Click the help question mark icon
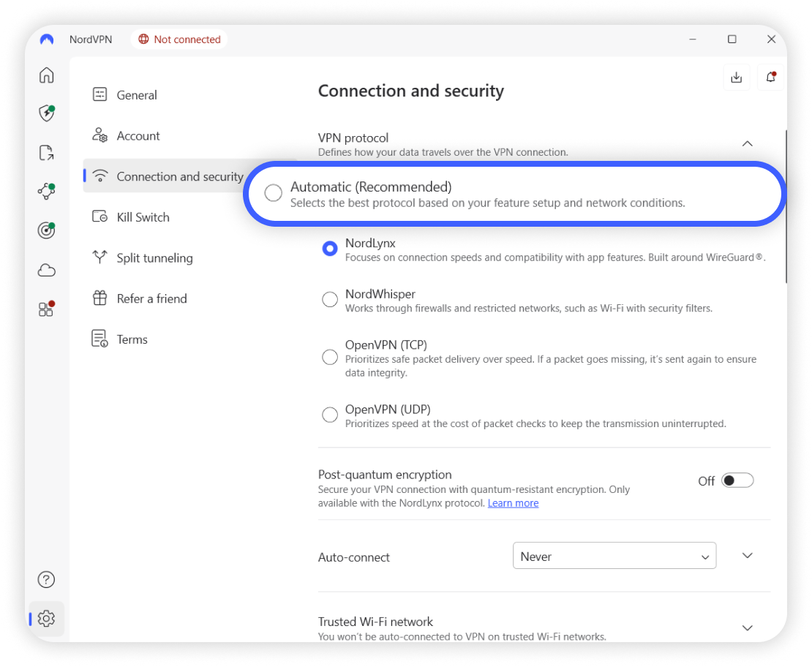The image size is (812, 667). pos(46,580)
